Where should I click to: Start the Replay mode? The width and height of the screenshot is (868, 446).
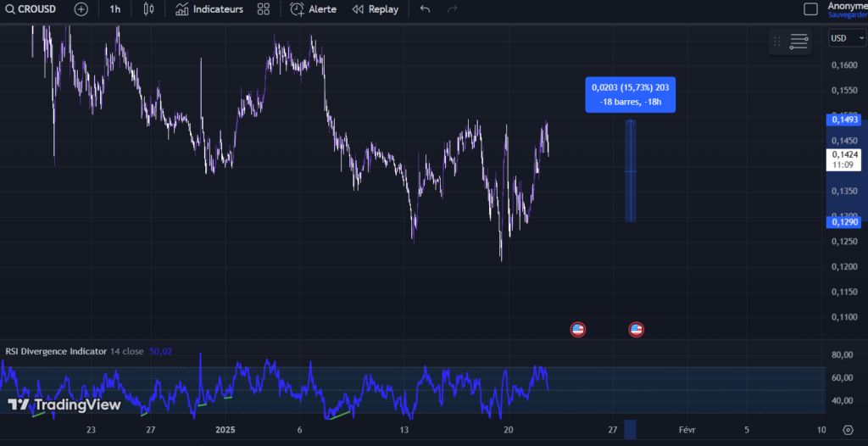[375, 9]
